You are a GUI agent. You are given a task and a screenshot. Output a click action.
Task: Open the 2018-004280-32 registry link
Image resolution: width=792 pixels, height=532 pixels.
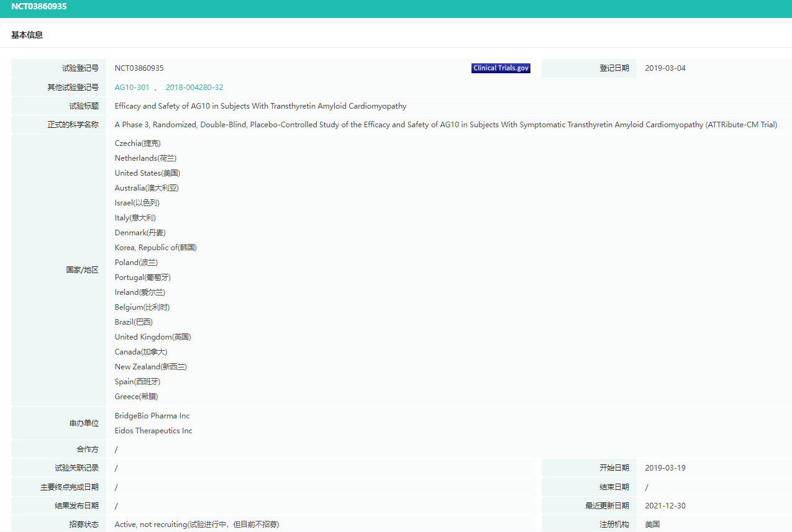(194, 88)
